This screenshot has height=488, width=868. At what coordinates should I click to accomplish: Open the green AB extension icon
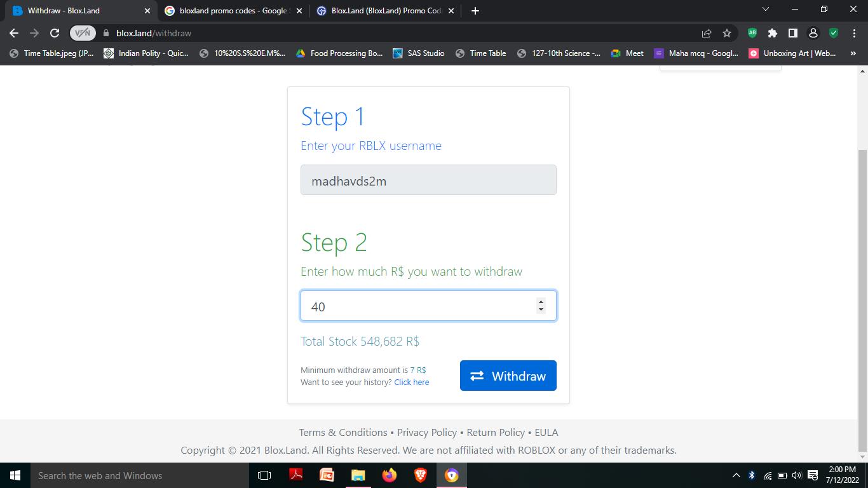pos(752,33)
